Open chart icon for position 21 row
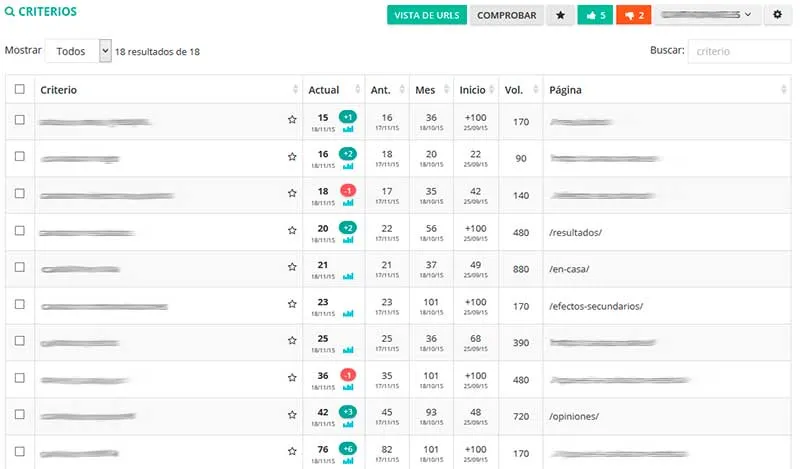 348,276
